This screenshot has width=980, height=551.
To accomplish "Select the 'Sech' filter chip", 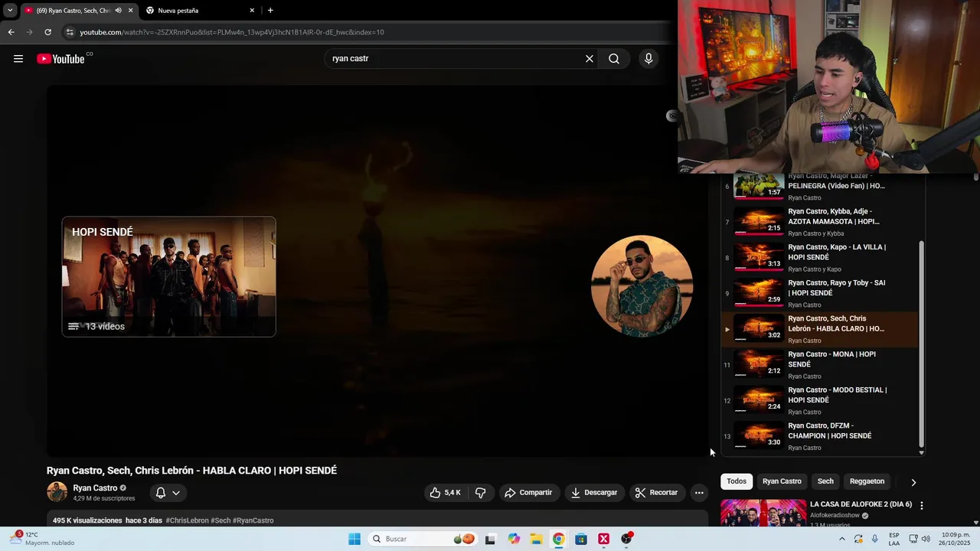I will tap(825, 481).
